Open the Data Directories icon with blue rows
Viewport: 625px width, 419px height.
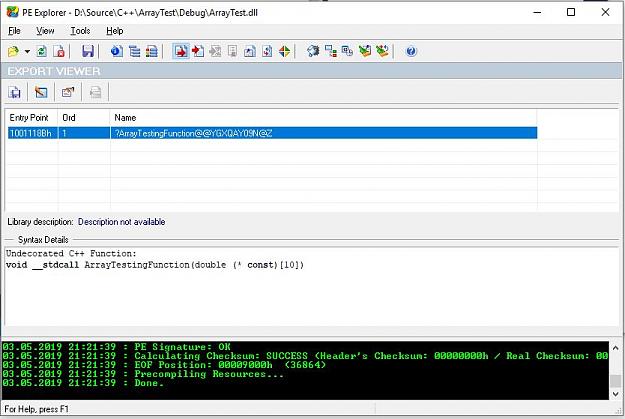tap(134, 51)
